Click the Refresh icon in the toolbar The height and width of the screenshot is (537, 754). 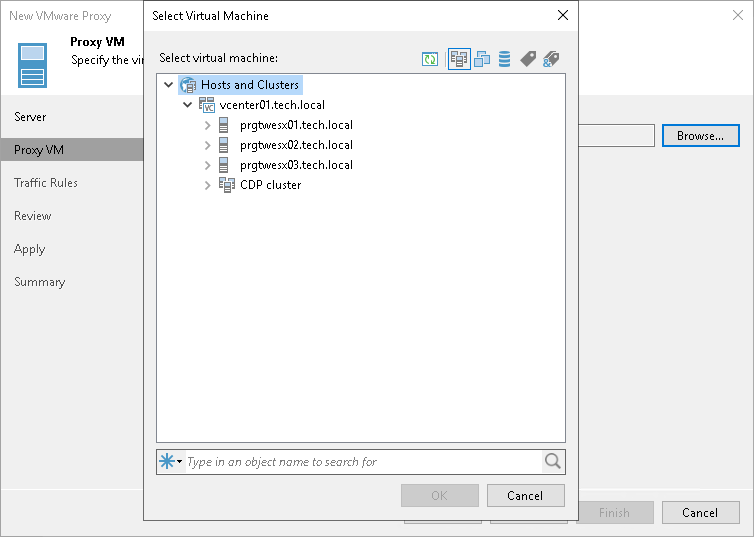(429, 59)
